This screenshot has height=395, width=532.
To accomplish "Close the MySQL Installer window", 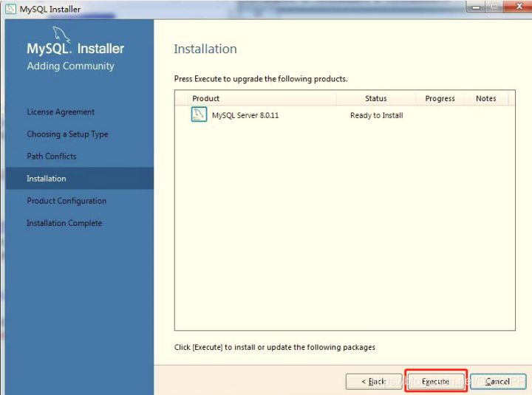I will [517, 7].
